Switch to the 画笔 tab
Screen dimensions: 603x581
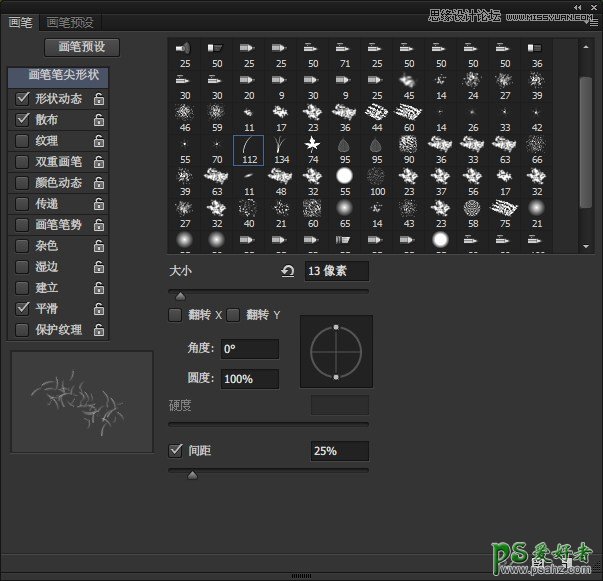pos(20,21)
